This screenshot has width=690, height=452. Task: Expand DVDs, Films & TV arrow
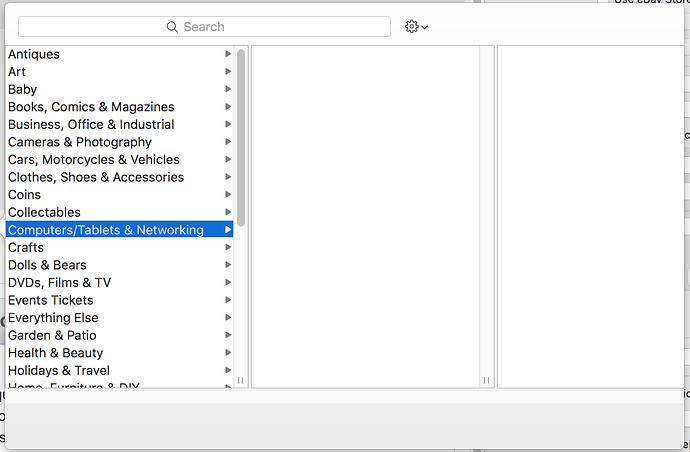(228, 283)
